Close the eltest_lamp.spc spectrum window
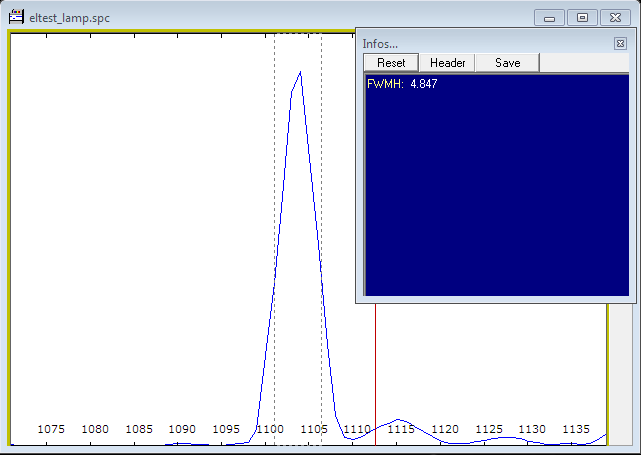This screenshot has height=455, width=641. [x=615, y=17]
